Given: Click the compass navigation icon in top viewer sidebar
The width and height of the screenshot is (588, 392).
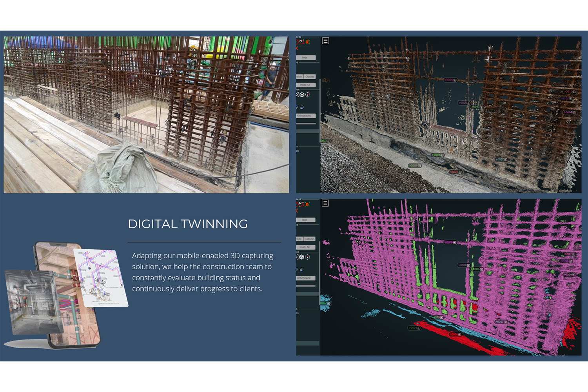Looking at the screenshot, I should (x=308, y=95).
